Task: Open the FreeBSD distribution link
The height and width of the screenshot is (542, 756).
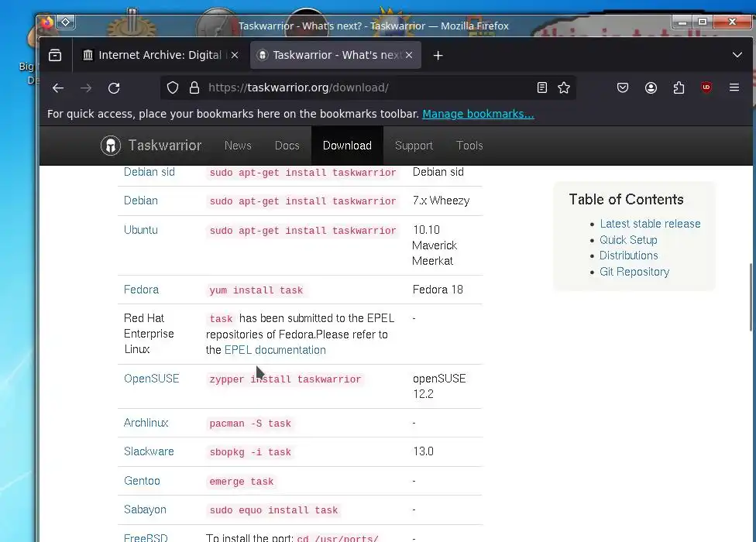Action: pyautogui.click(x=146, y=537)
